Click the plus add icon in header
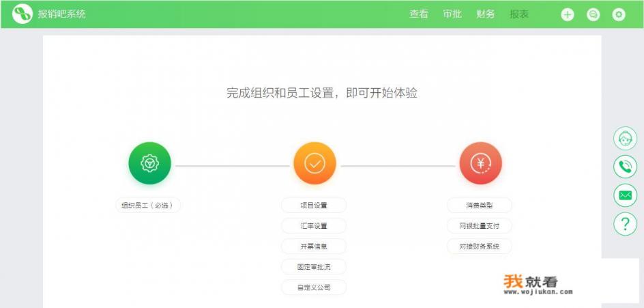644x308 pixels. pyautogui.click(x=568, y=15)
